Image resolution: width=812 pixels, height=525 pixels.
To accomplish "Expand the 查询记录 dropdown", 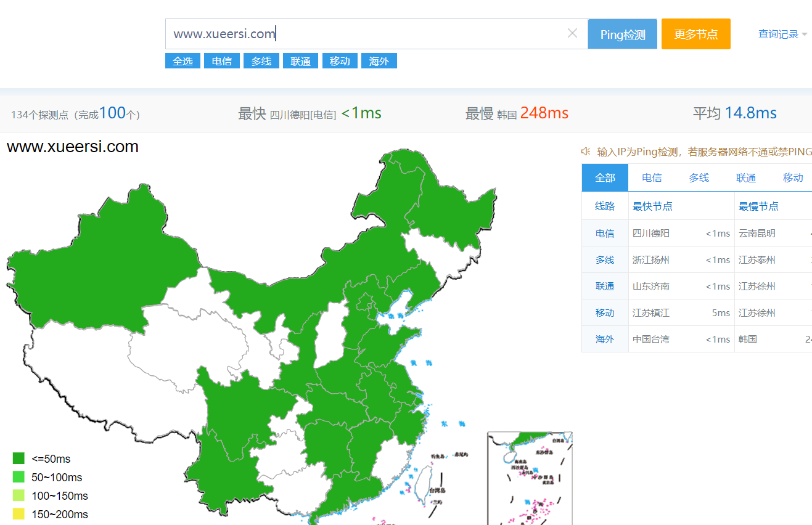I will click(x=782, y=35).
